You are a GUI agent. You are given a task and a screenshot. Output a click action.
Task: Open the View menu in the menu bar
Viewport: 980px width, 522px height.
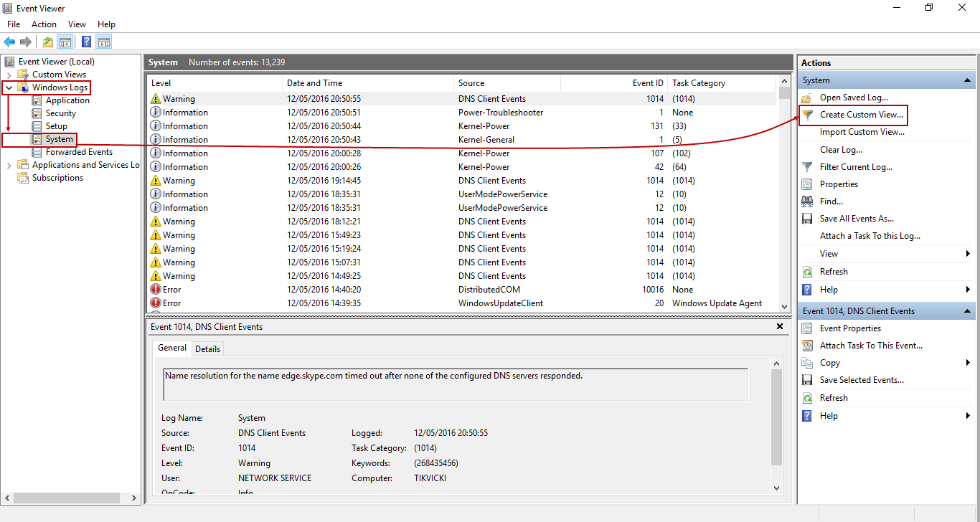(x=77, y=24)
